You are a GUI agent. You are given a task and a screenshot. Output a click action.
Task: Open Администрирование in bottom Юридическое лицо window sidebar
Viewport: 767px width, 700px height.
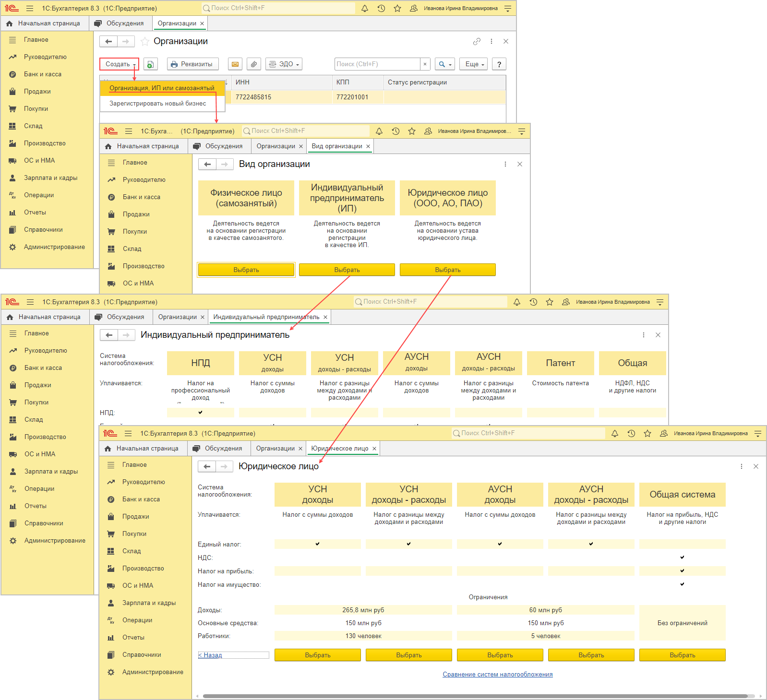pos(153,672)
